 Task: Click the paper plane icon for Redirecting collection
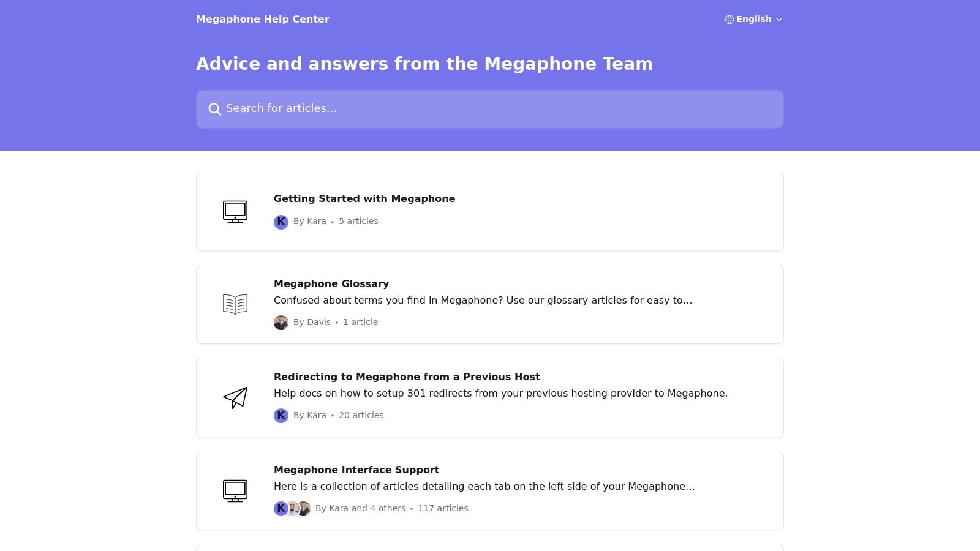pos(235,397)
